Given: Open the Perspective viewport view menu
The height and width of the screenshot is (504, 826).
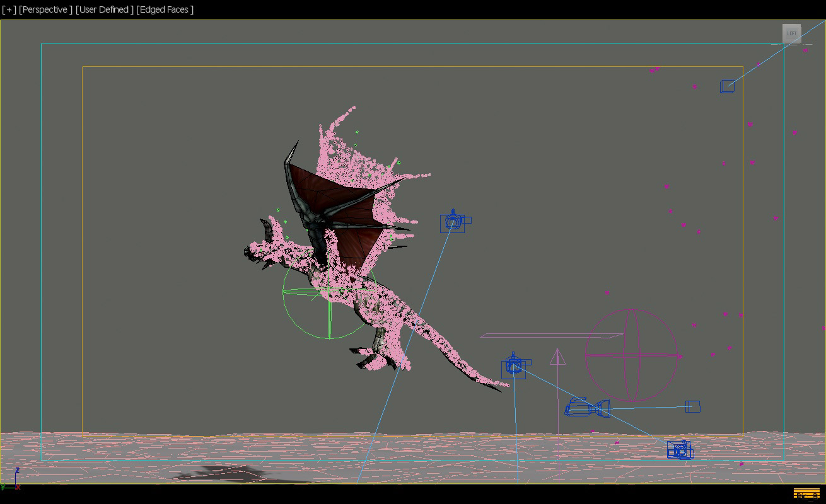Looking at the screenshot, I should (45, 9).
